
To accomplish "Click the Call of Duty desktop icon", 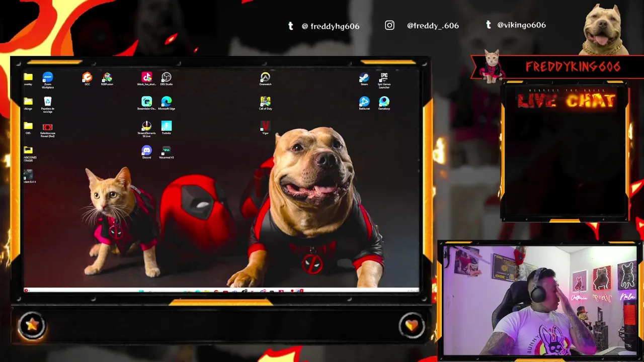I will pos(265,104).
